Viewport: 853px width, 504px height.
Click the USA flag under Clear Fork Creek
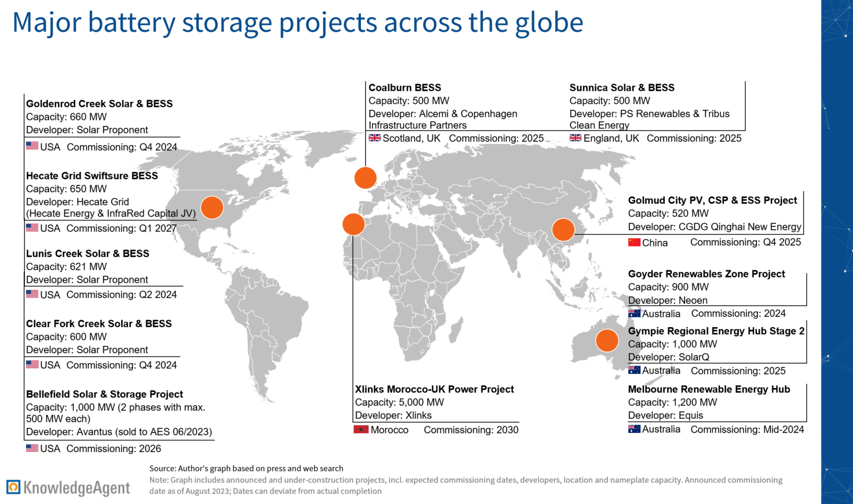point(32,364)
